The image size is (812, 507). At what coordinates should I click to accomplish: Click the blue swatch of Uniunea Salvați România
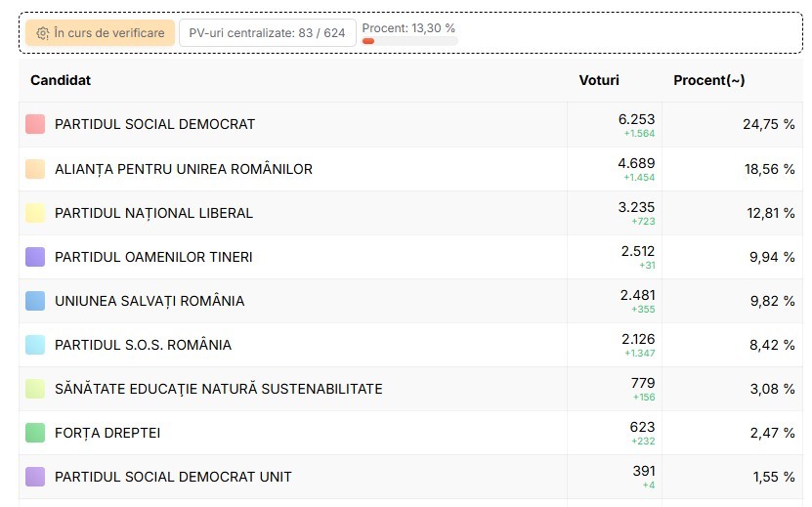[x=35, y=301]
